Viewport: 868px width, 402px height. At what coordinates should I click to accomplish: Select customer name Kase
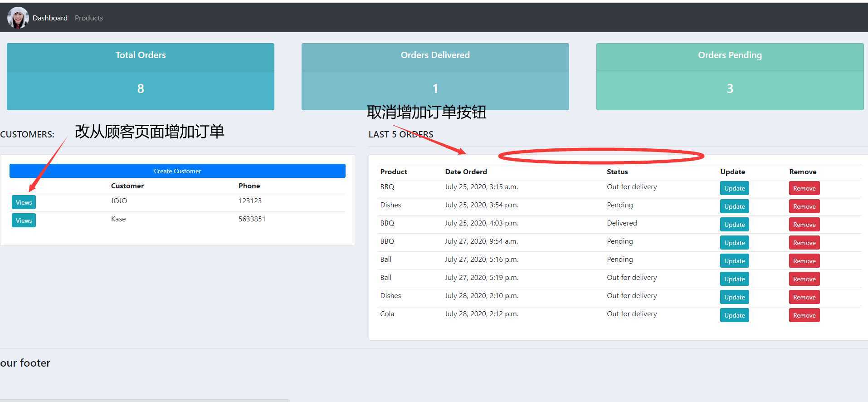(x=118, y=219)
